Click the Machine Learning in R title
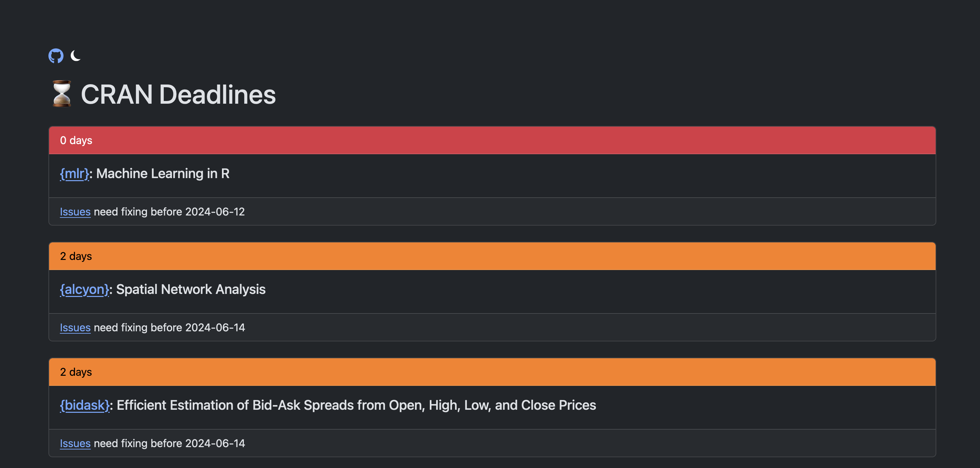The width and height of the screenshot is (980, 468). [163, 174]
